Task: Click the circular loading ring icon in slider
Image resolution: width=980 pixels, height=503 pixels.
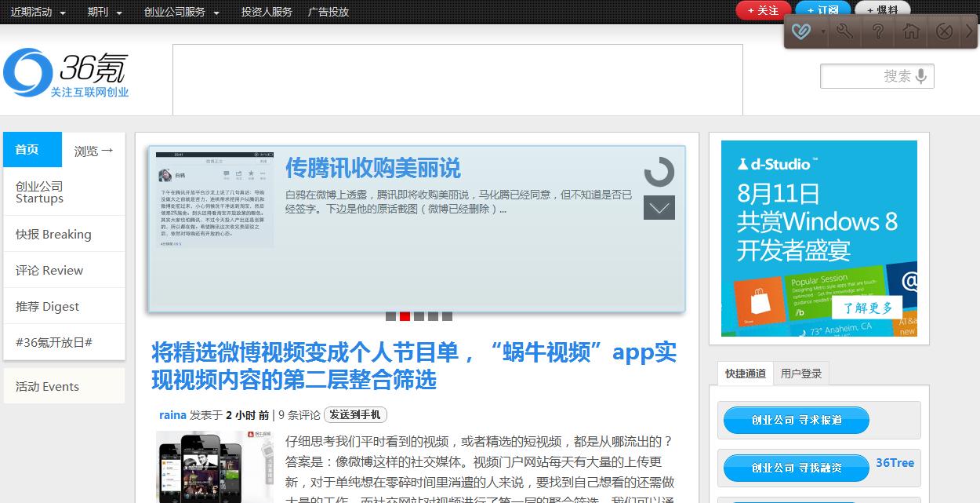Action: (659, 172)
